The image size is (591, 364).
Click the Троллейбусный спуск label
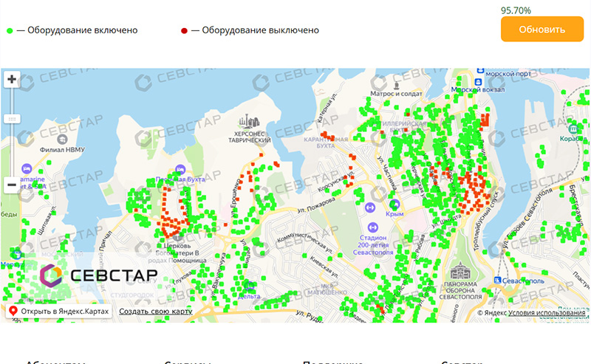click(486, 222)
